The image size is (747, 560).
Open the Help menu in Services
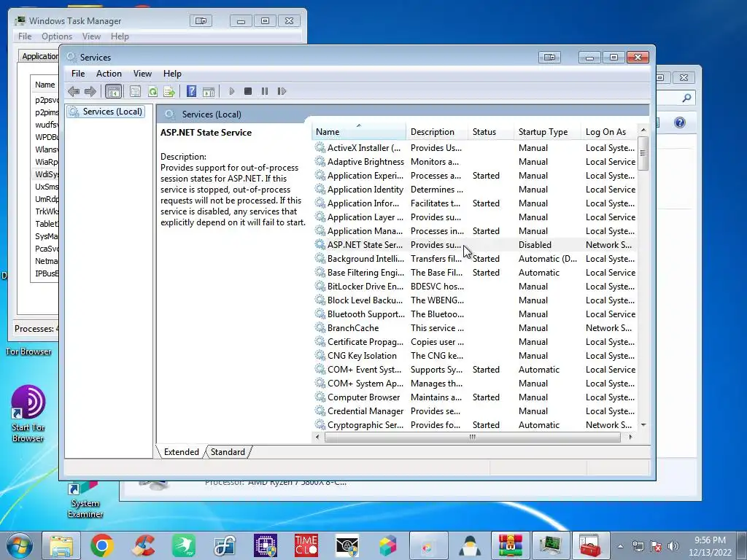point(172,74)
